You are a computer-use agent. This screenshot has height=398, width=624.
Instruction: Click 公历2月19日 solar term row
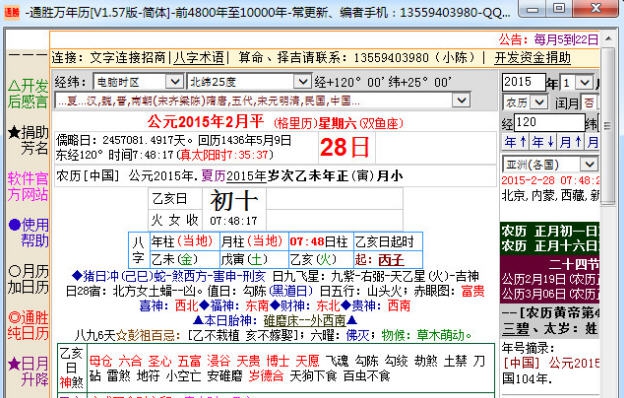coord(550,279)
